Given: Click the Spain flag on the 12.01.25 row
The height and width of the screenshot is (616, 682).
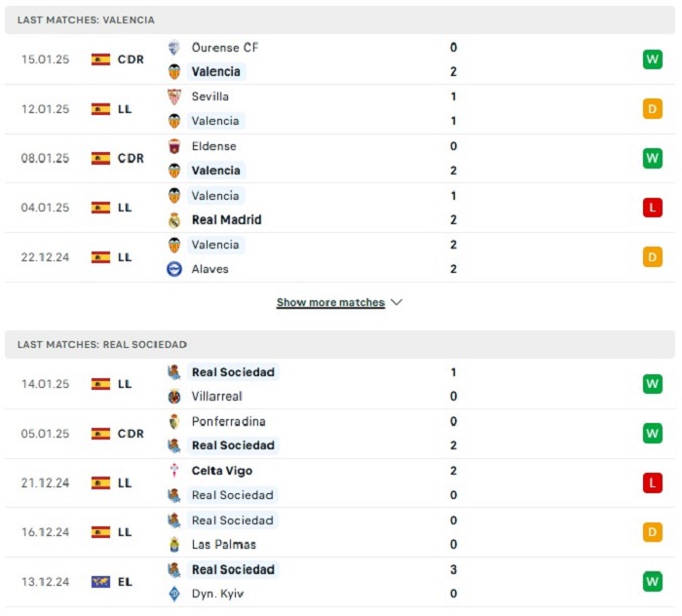Looking at the screenshot, I should tap(100, 109).
